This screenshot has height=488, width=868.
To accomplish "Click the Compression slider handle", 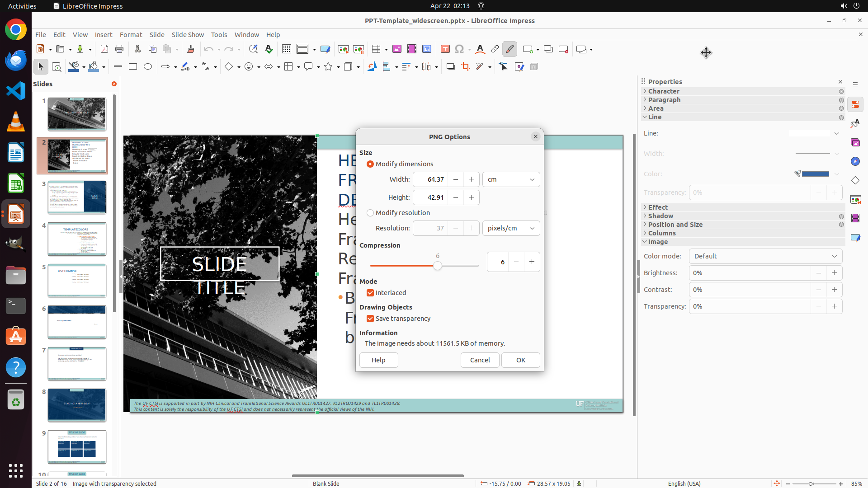I will (x=437, y=266).
